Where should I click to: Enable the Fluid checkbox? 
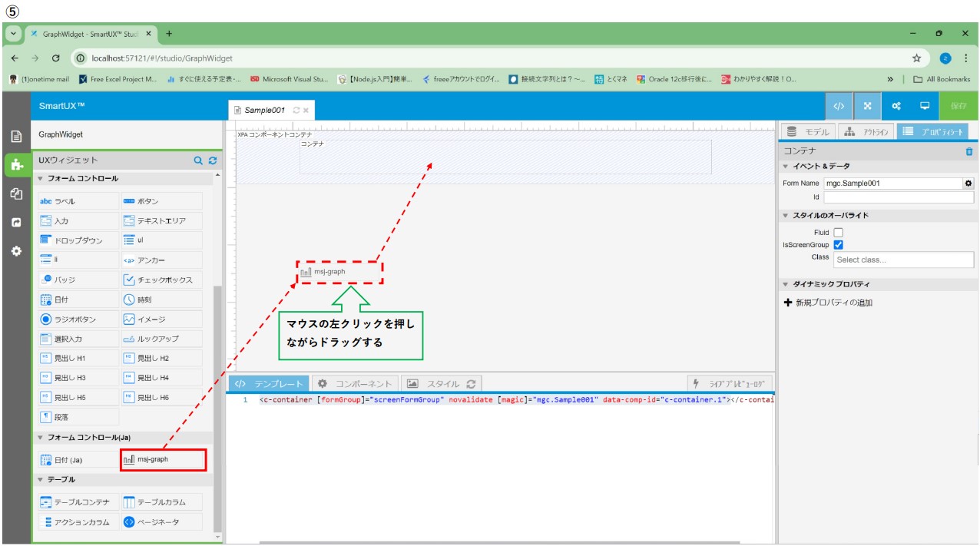[x=838, y=233]
